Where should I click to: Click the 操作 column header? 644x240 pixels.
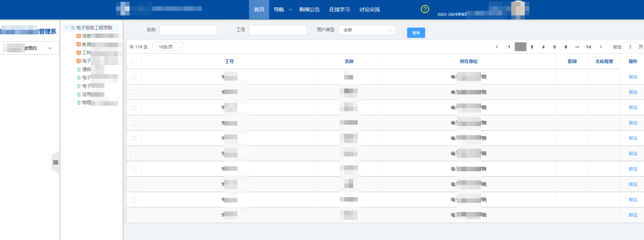point(633,61)
